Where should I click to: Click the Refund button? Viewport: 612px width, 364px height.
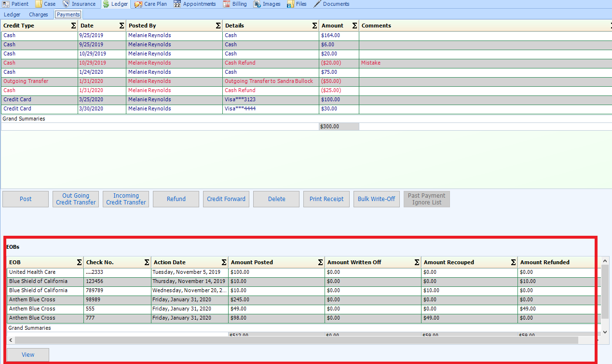coord(176,199)
